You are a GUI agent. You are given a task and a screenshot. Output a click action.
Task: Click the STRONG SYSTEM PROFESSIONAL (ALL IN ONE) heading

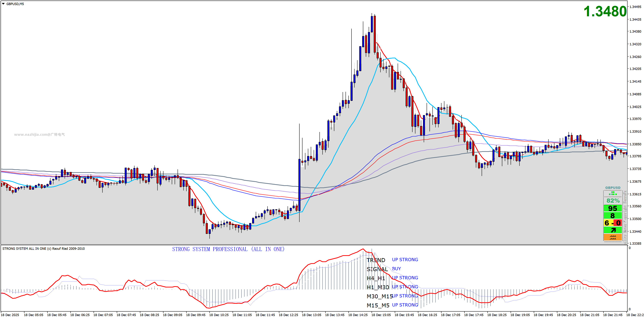coord(228,249)
